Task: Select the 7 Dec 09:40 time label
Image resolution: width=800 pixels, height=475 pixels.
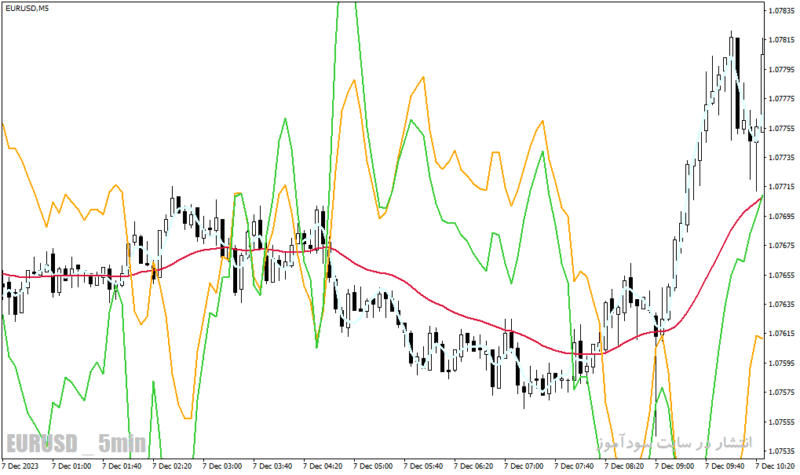Action: click(x=725, y=466)
